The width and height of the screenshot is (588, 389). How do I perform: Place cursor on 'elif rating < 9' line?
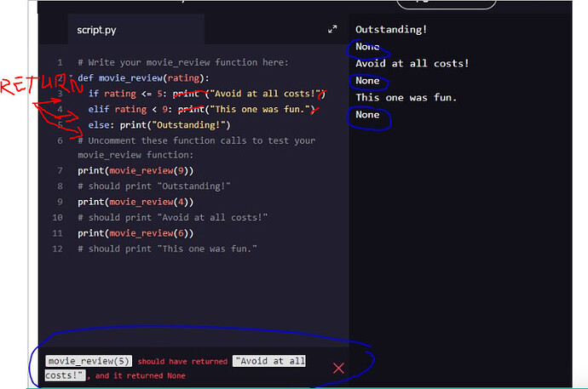[x=202, y=109]
